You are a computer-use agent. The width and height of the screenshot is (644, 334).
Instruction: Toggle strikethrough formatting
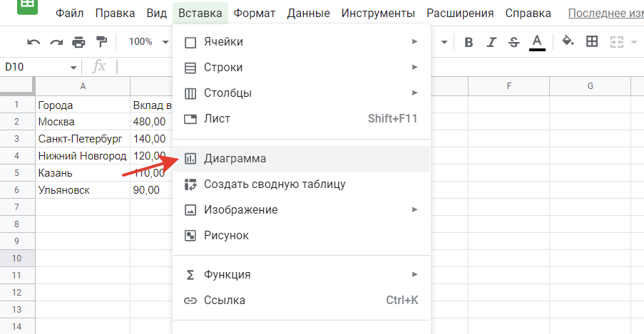(513, 42)
